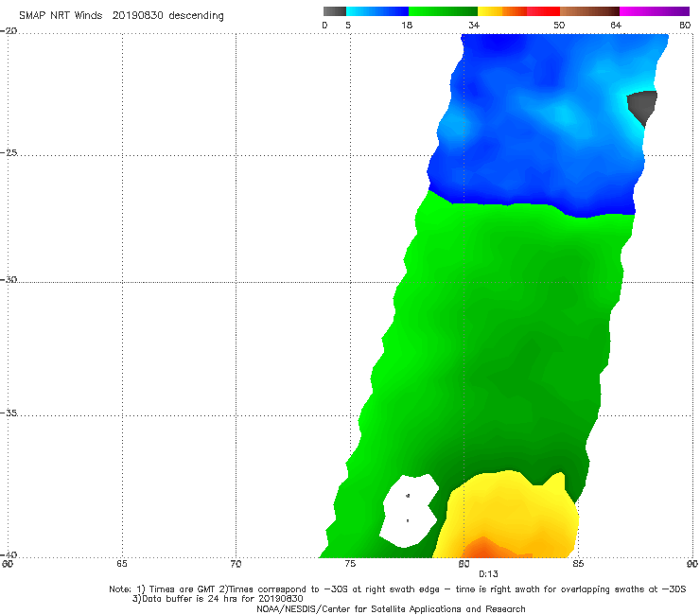Click the gray 0-5 colorbar segment

point(334,11)
